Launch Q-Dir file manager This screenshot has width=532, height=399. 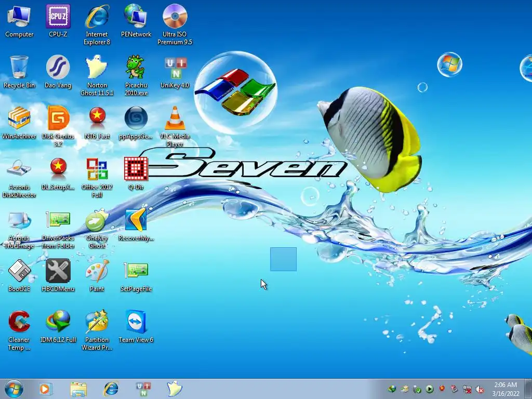point(136,174)
